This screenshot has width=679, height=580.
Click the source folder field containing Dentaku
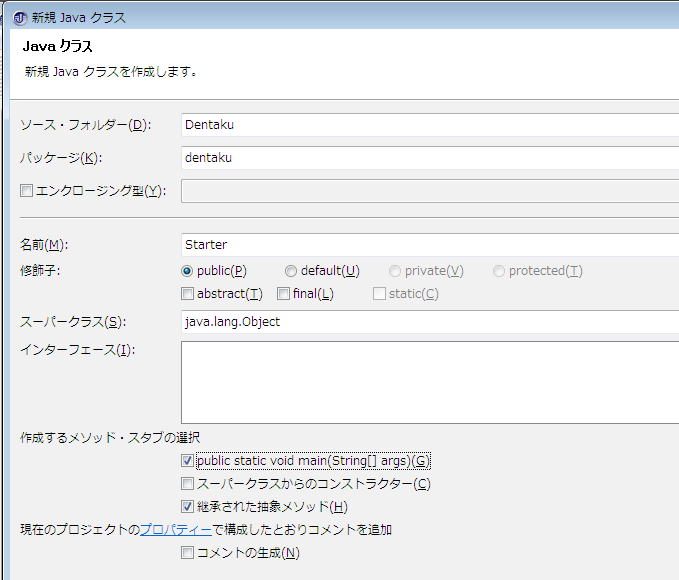coord(430,125)
